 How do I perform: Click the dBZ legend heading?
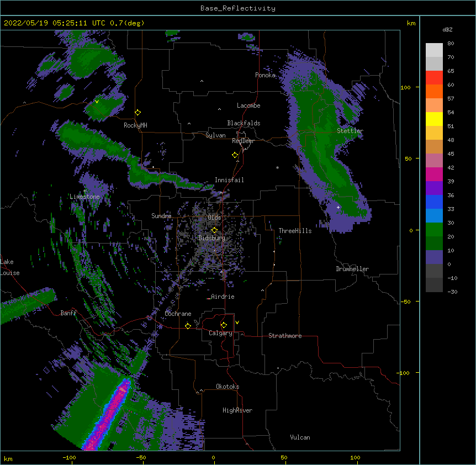pos(447,30)
